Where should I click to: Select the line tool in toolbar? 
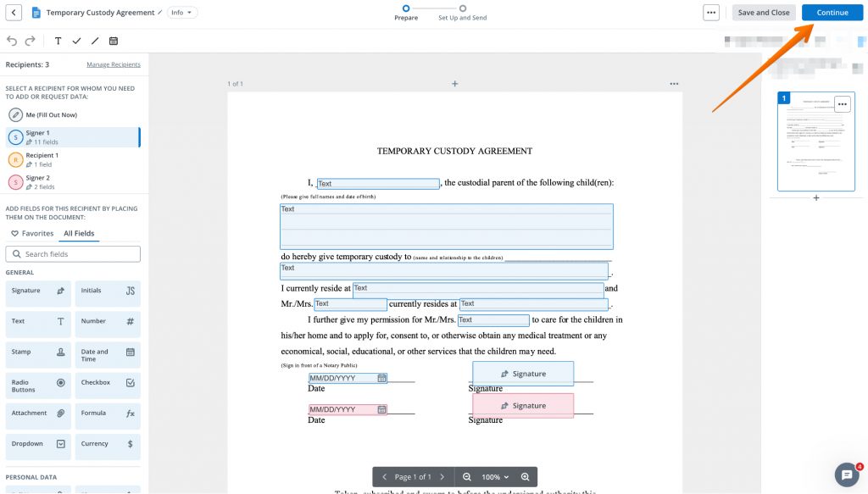(x=95, y=41)
